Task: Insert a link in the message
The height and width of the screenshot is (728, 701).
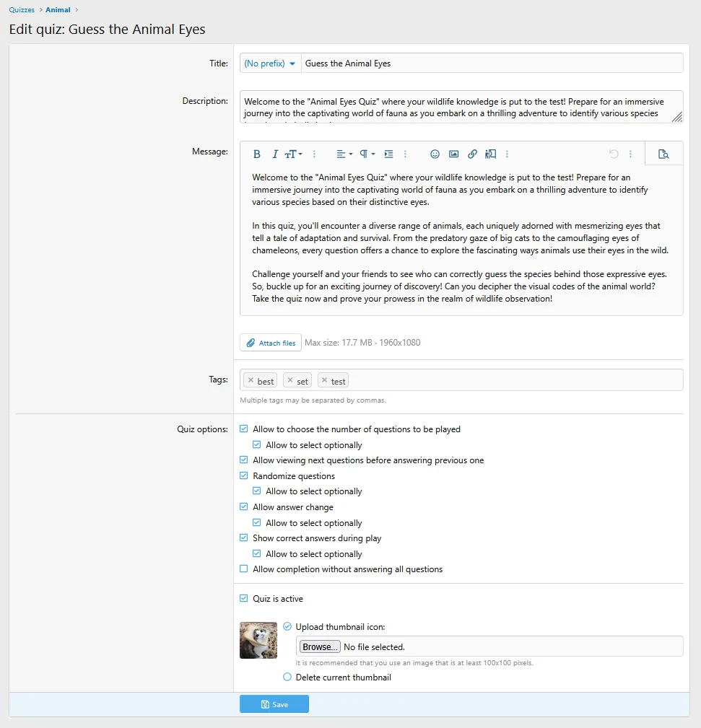Action: [x=472, y=154]
